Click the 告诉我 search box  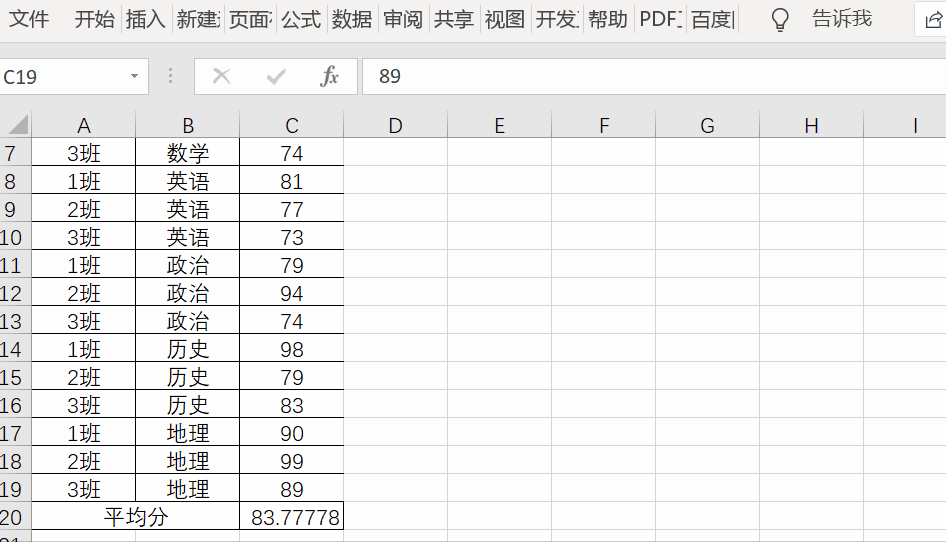click(x=842, y=19)
